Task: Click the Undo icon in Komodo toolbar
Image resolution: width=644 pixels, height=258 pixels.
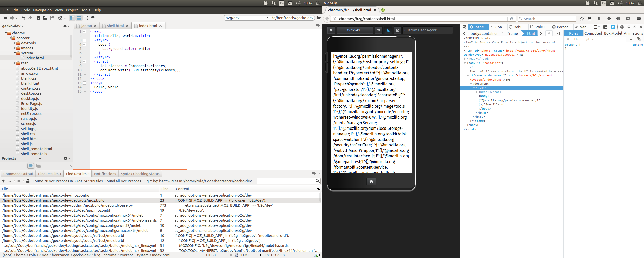Action: 23,18
